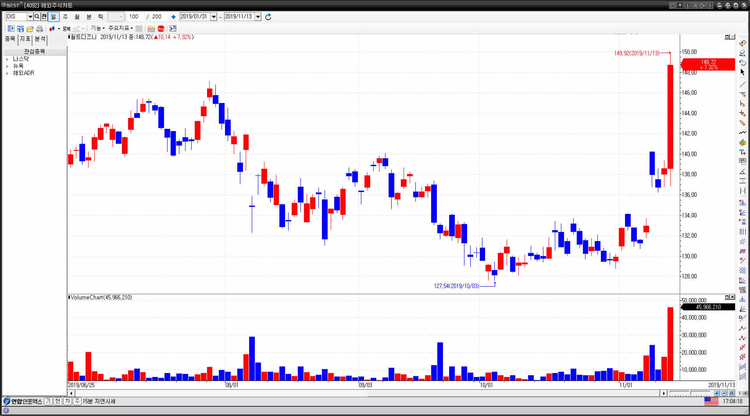Click the print toolbar icon
This screenshot has width=750, height=416.
[x=39, y=29]
